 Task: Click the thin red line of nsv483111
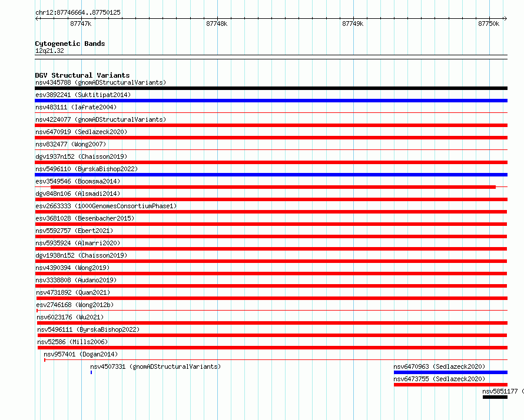point(271,113)
